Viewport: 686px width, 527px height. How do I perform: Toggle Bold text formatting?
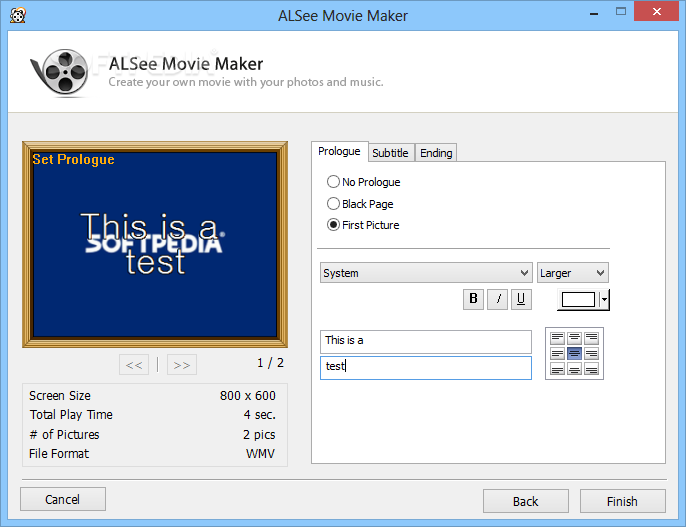point(473,299)
